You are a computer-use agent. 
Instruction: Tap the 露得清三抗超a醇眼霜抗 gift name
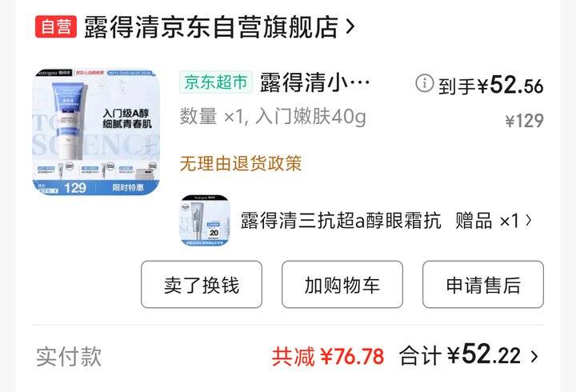tap(341, 221)
